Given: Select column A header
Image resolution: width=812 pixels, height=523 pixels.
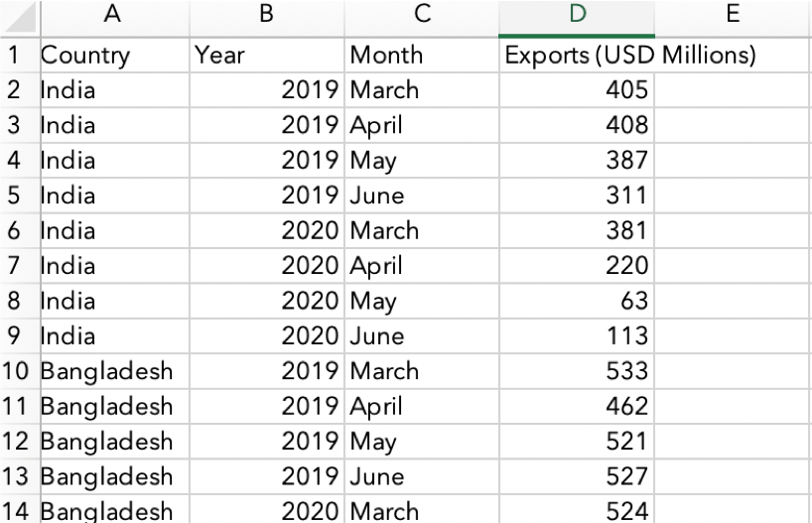Looking at the screenshot, I should (111, 15).
